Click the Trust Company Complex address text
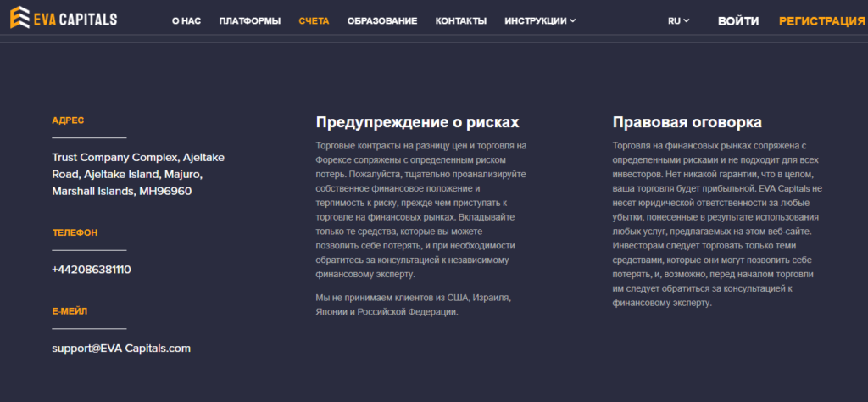The image size is (868, 402). [138, 175]
